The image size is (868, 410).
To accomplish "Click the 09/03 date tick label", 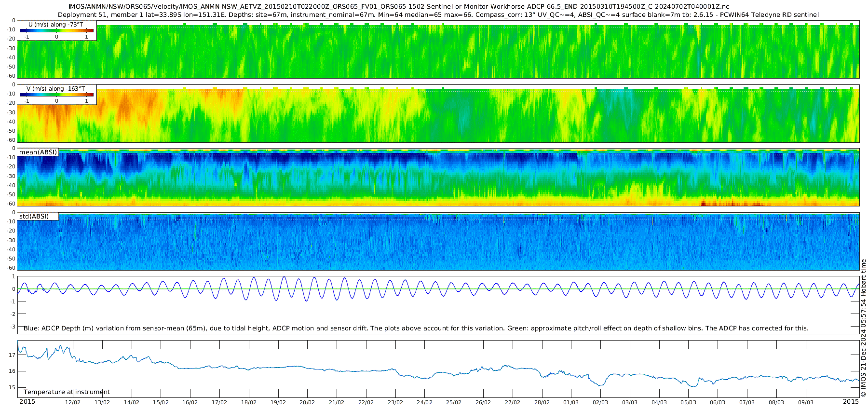I will point(805,402).
